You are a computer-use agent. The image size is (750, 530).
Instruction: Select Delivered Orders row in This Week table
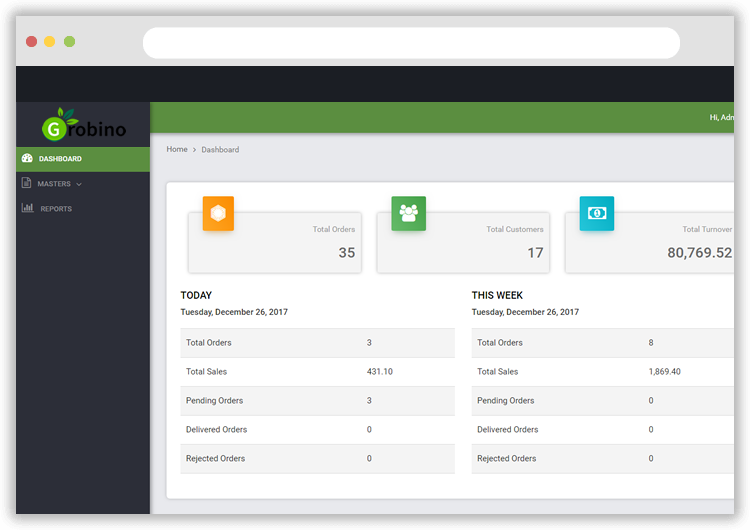click(x=603, y=430)
